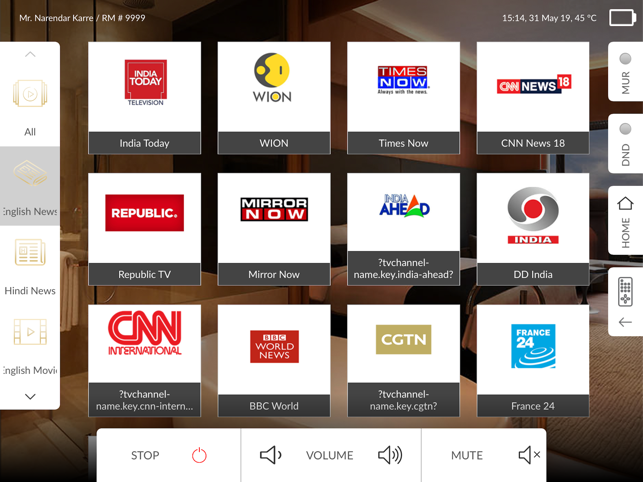Screen dimensions: 643x482
Task: Click the BBC World caption
Action: pos(274,406)
